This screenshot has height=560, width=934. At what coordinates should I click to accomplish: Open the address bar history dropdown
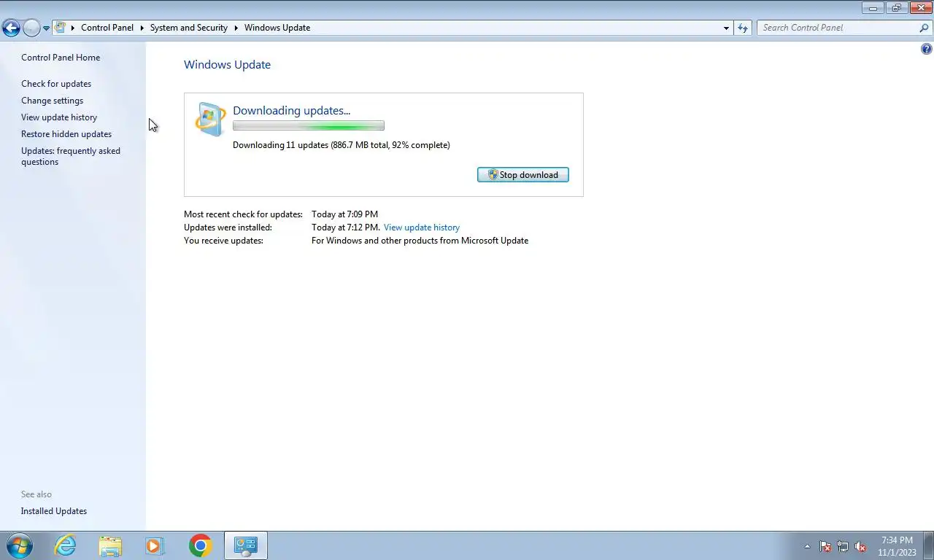pos(726,28)
